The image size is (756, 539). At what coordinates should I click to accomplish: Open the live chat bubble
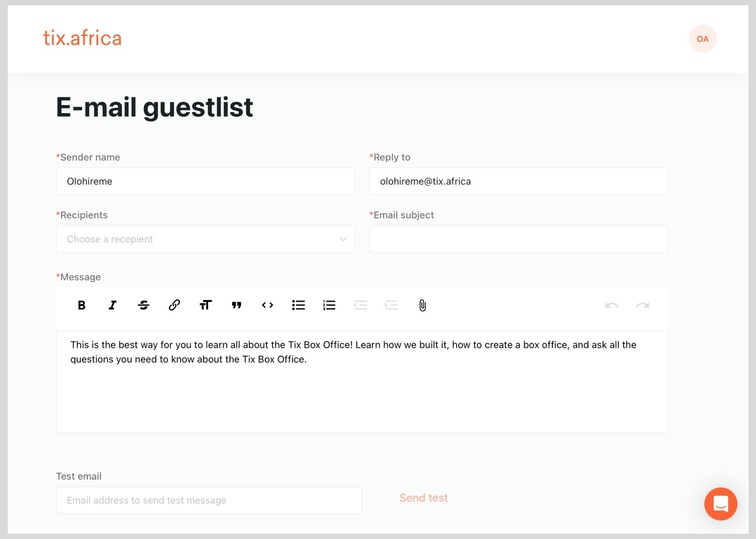click(720, 504)
